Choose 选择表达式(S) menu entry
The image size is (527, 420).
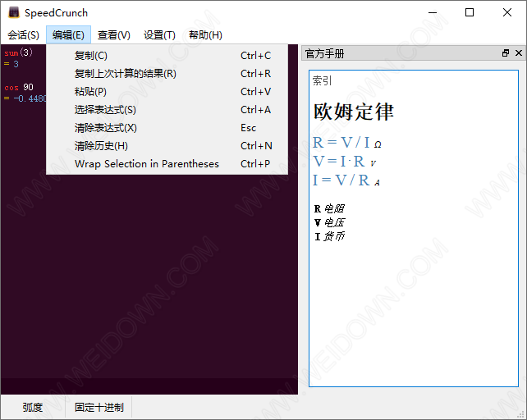[167, 110]
